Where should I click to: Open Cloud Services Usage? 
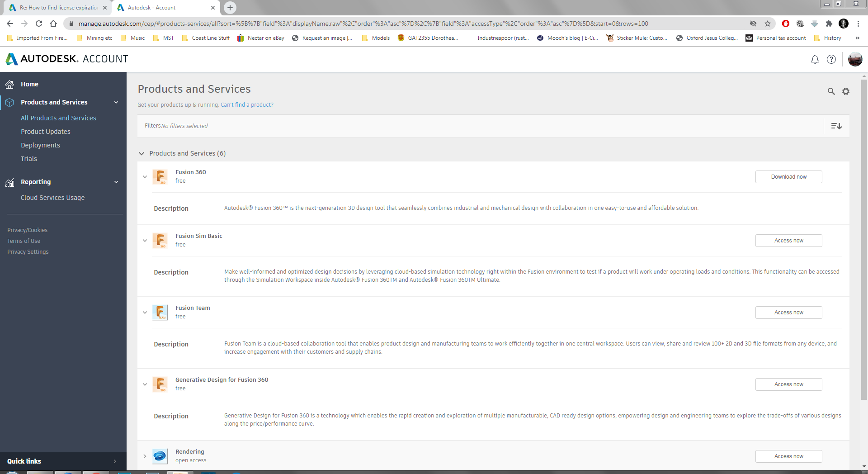click(x=52, y=198)
